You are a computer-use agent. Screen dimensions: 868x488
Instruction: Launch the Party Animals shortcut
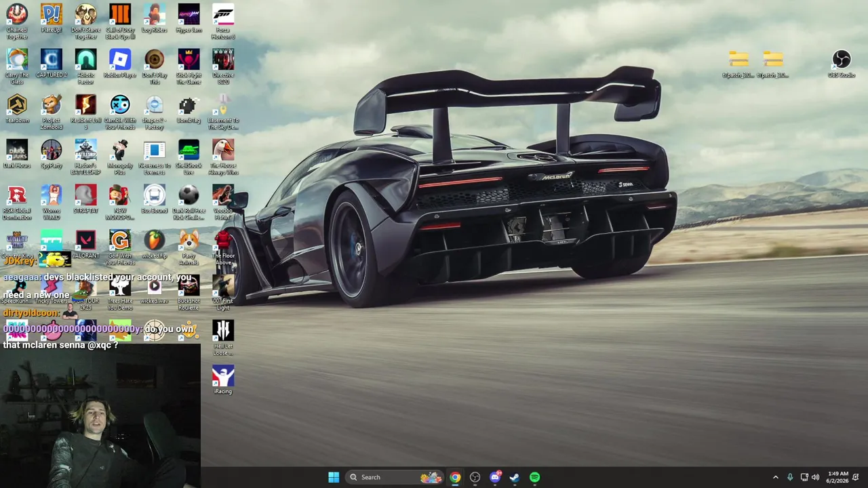189,247
